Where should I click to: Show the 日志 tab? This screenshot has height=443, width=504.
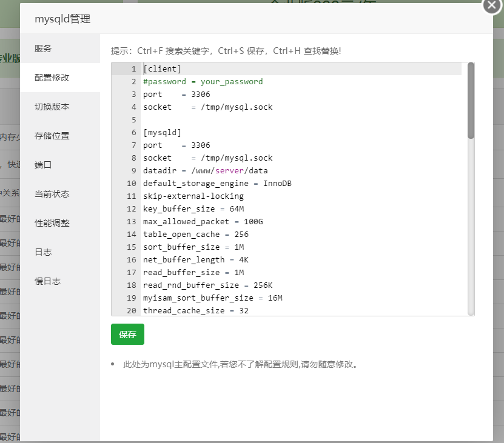point(60,252)
